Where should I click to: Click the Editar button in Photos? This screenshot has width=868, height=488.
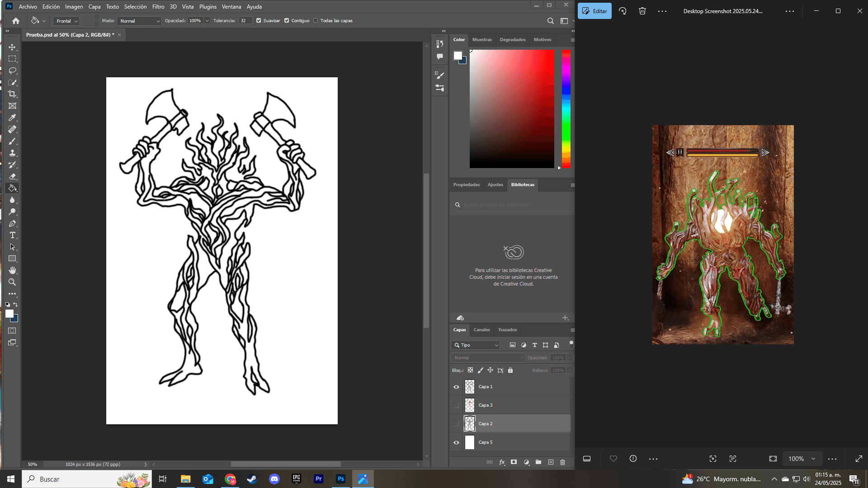pos(594,11)
